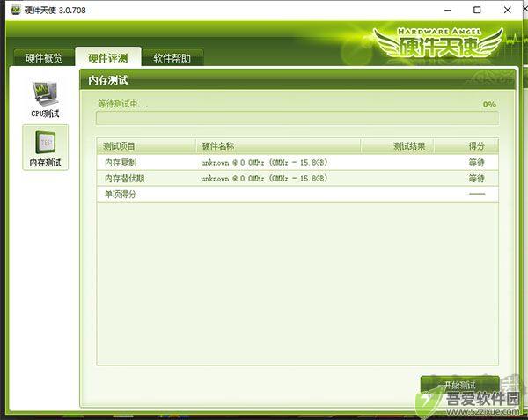Click the 得分 column header
Image resolution: width=528 pixels, height=420 pixels.
click(x=466, y=146)
